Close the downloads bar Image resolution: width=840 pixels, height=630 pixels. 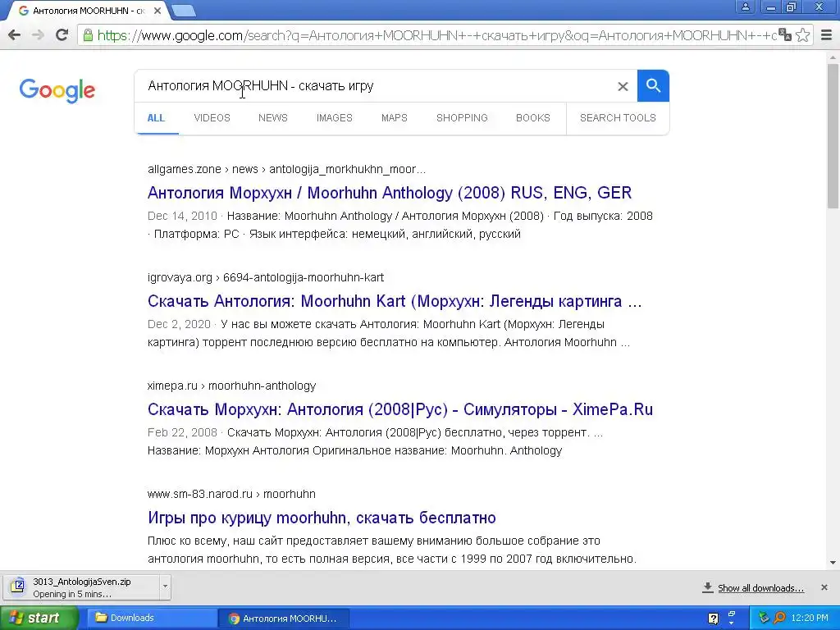[x=824, y=587]
